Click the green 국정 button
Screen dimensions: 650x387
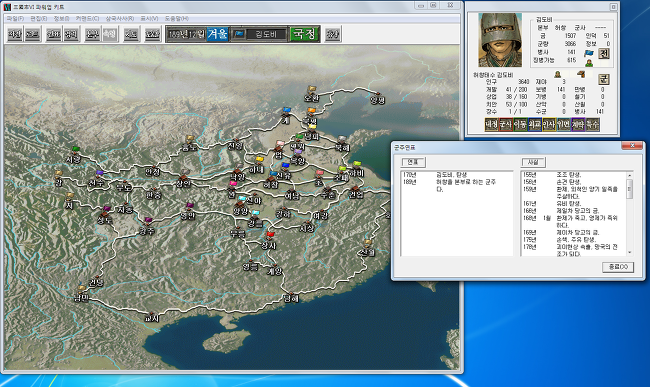click(x=305, y=34)
